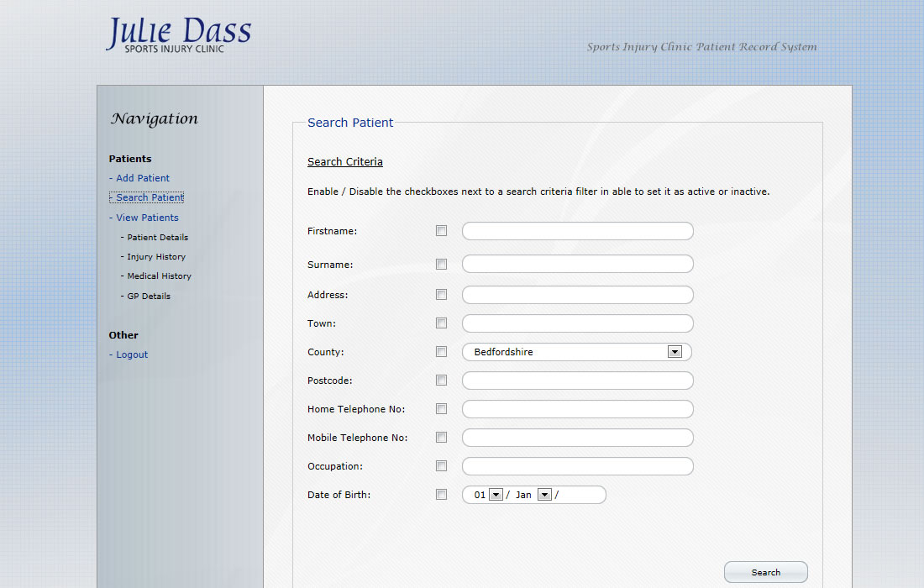Focus the Mobile Telephone No field

pos(577,438)
